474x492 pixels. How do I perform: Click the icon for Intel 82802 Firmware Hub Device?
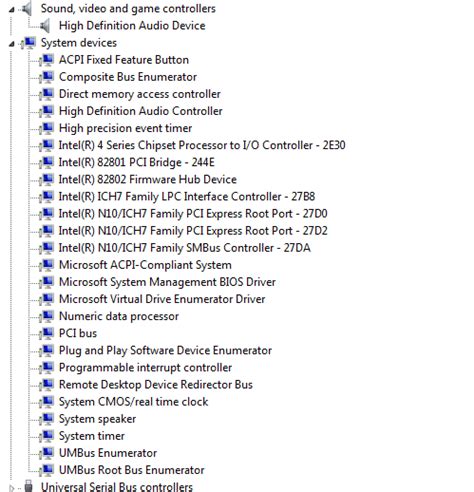[x=46, y=180]
